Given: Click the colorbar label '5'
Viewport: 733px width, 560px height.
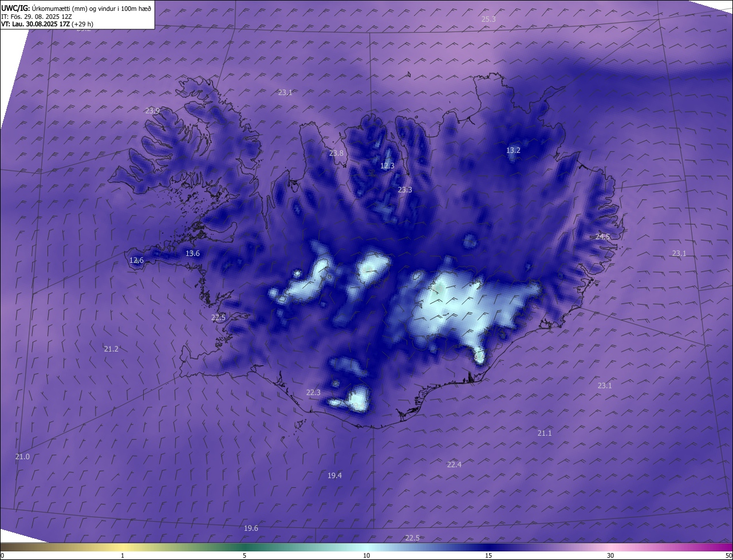Looking at the screenshot, I should (245, 556).
